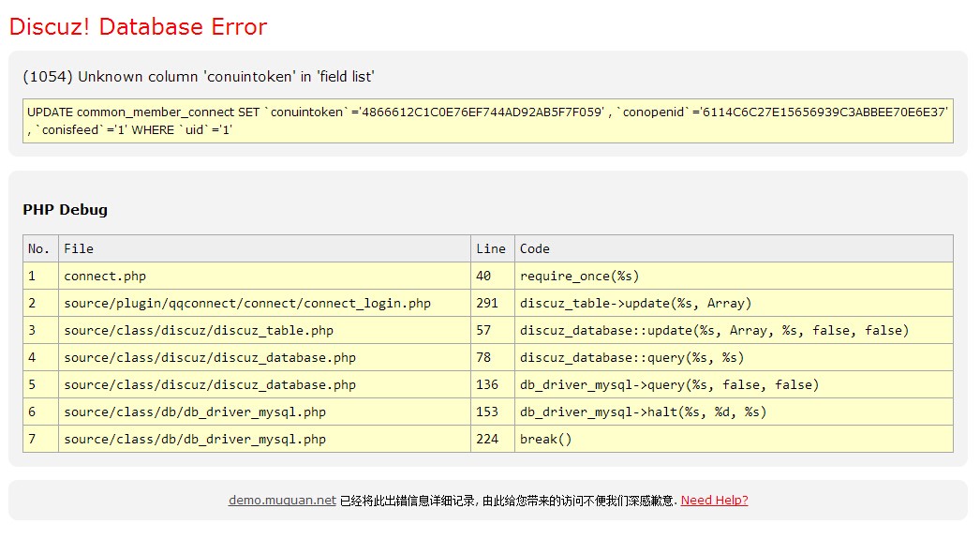Select the connect.php file cell

point(105,276)
